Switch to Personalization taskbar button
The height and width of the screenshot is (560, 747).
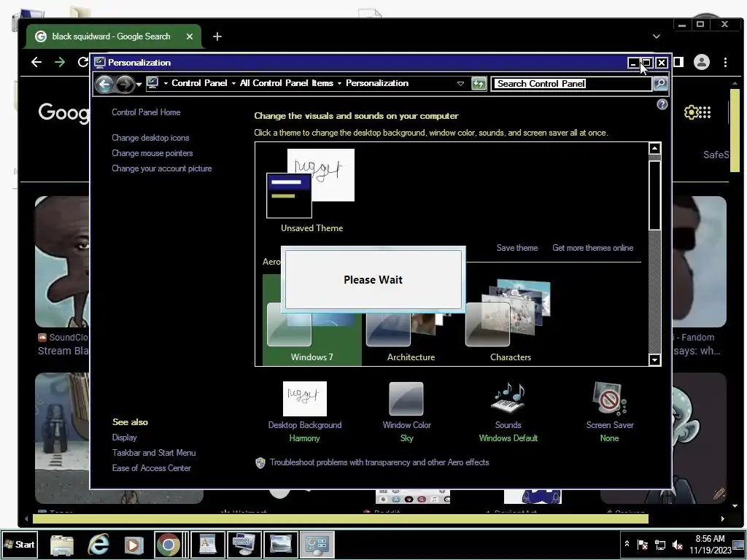click(x=317, y=545)
